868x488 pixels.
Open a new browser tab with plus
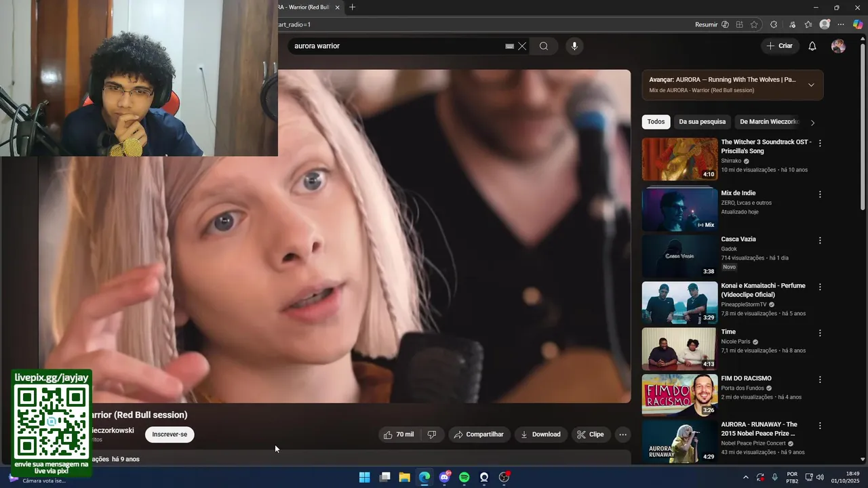coord(352,7)
